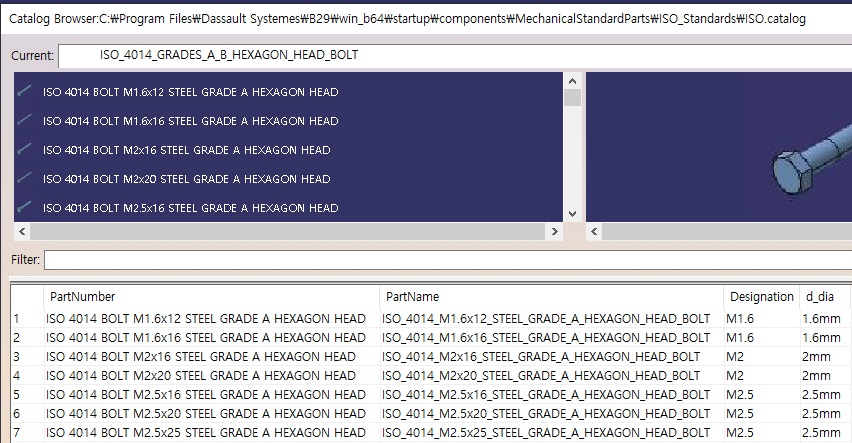Select table row number 7

coord(27,433)
